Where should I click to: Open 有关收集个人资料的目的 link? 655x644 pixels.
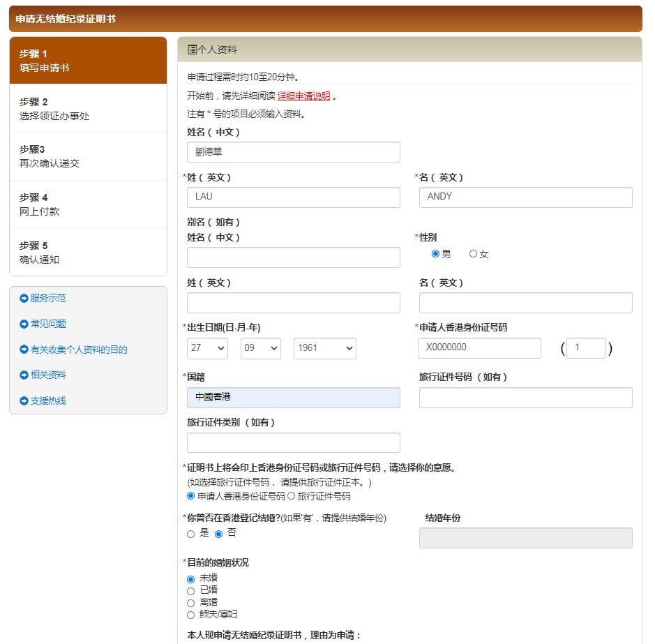pyautogui.click(x=79, y=350)
